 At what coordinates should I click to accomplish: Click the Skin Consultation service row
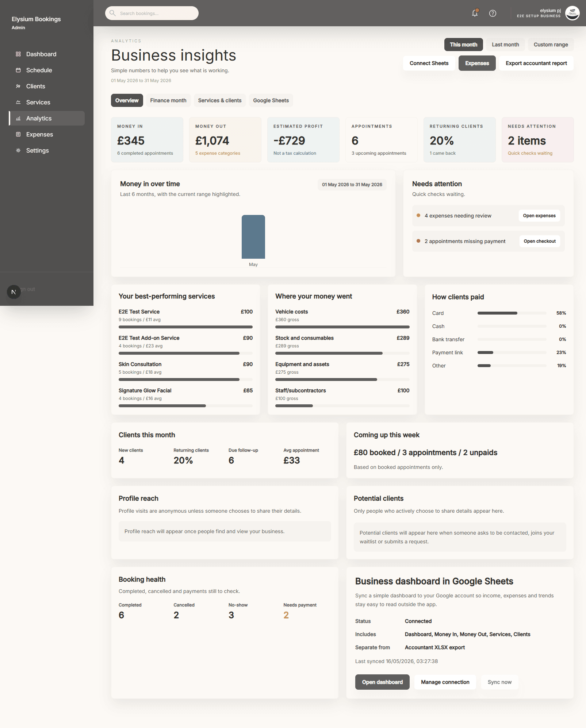tap(185, 371)
